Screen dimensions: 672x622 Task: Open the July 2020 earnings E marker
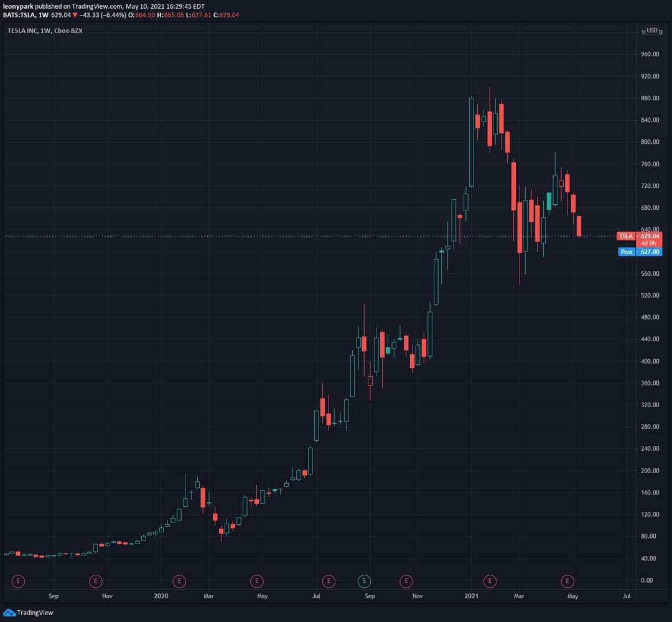pyautogui.click(x=329, y=582)
